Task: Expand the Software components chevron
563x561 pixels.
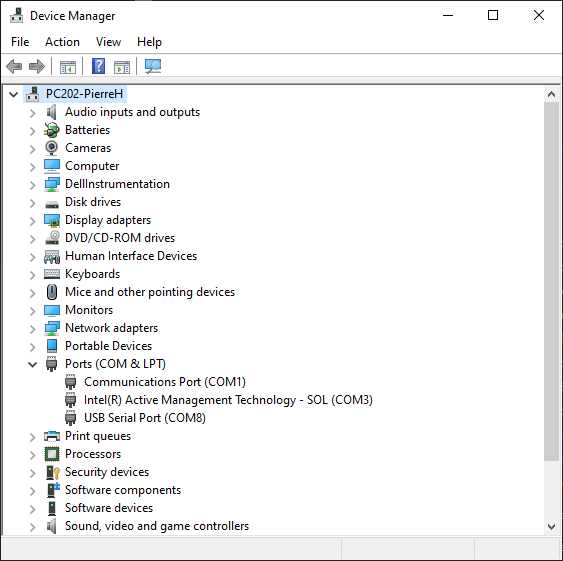Action: 33,491
